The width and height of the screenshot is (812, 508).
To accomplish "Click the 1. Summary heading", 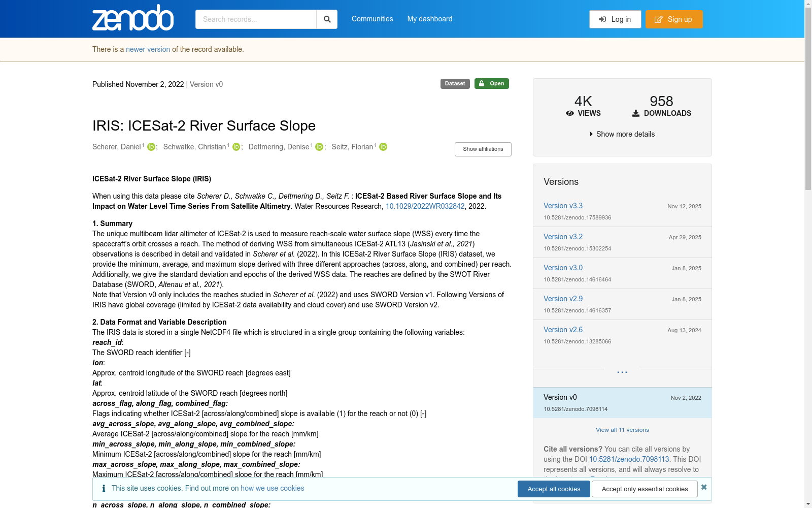I will (112, 224).
